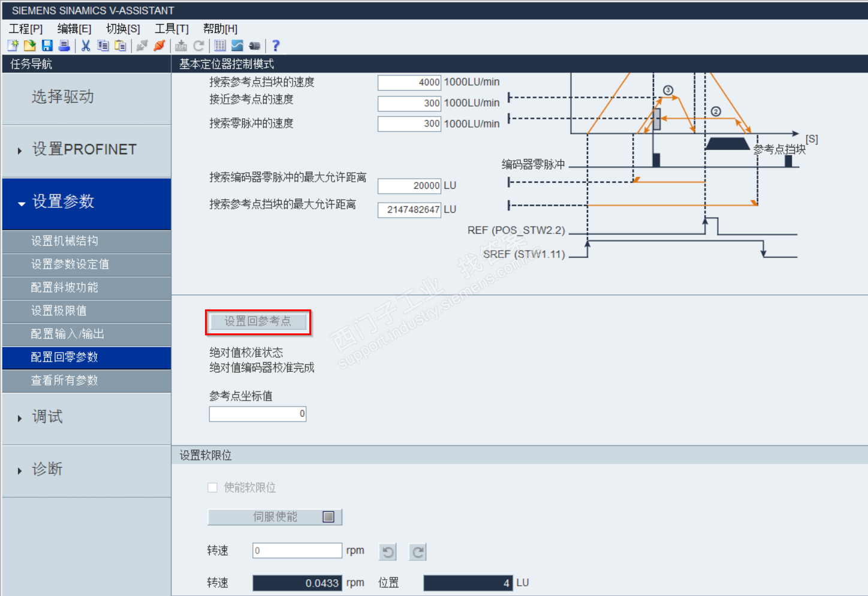The width and height of the screenshot is (868, 596).
Task: Open the 帮助[H] menu
Action: coord(220,29)
